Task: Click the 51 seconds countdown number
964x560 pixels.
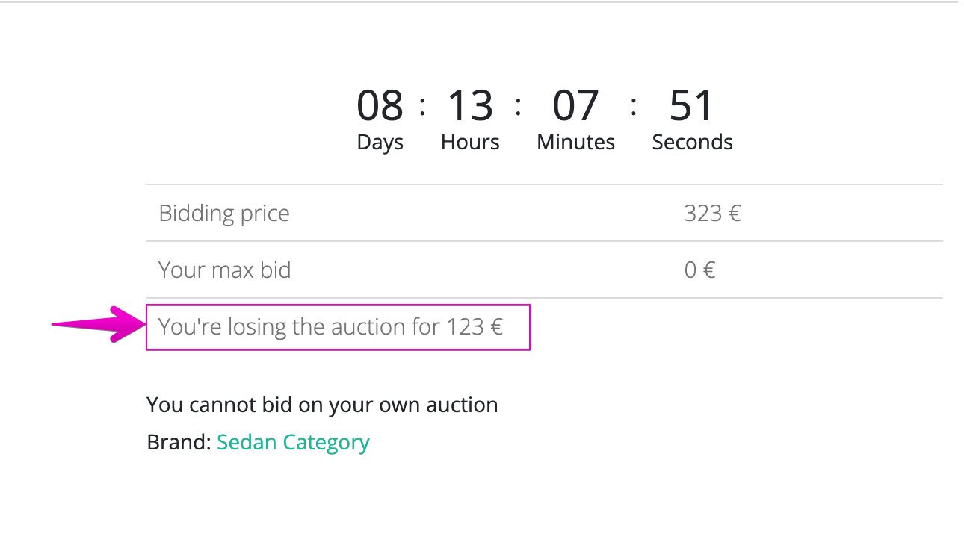Action: (691, 105)
